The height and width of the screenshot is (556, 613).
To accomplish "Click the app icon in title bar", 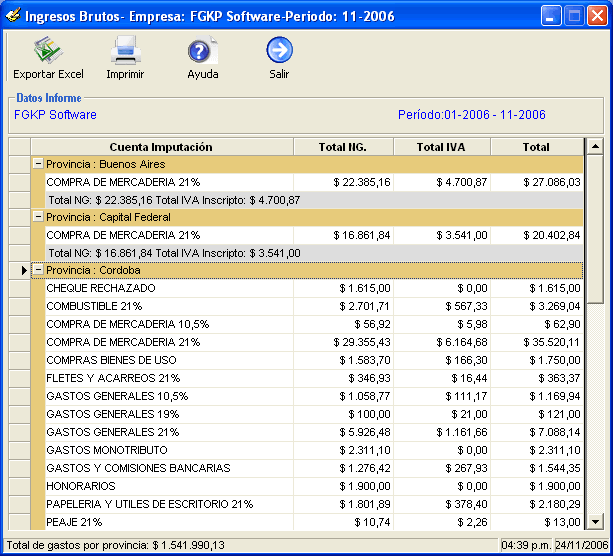I will coord(13,15).
